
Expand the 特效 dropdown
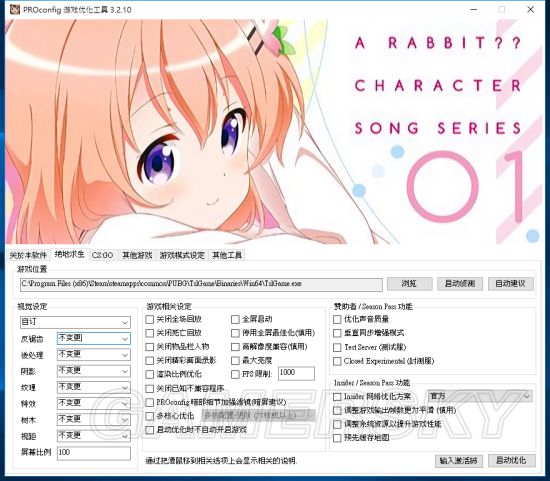(x=94, y=403)
